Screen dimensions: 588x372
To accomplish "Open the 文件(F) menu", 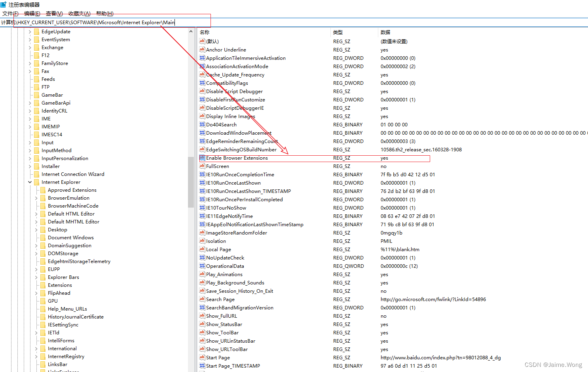I will (x=10, y=13).
